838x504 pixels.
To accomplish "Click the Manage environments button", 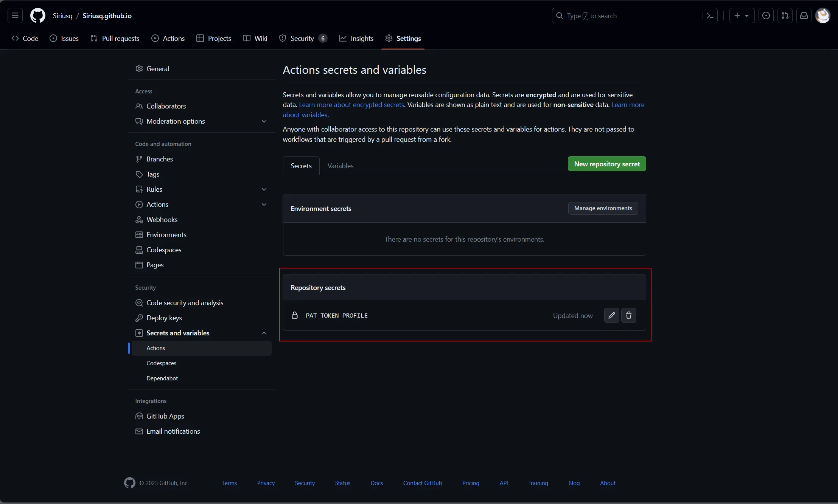I will 603,208.
